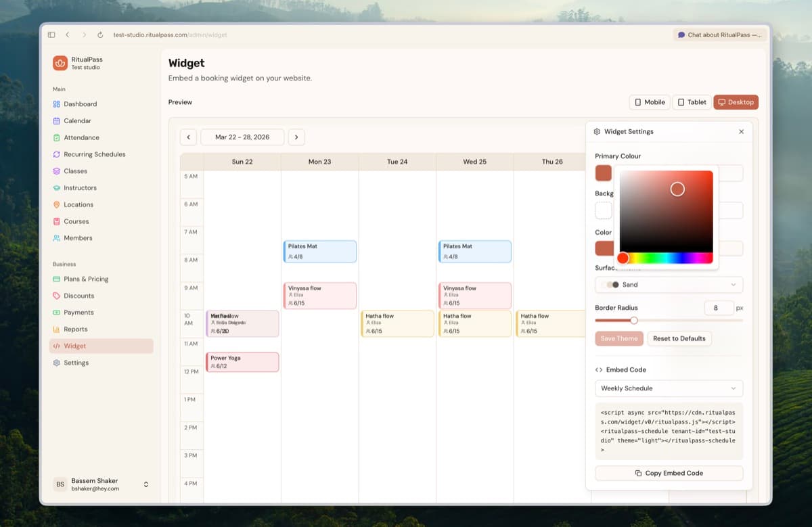
Task: Open Wednesday Hatha flow class
Action: (x=476, y=323)
